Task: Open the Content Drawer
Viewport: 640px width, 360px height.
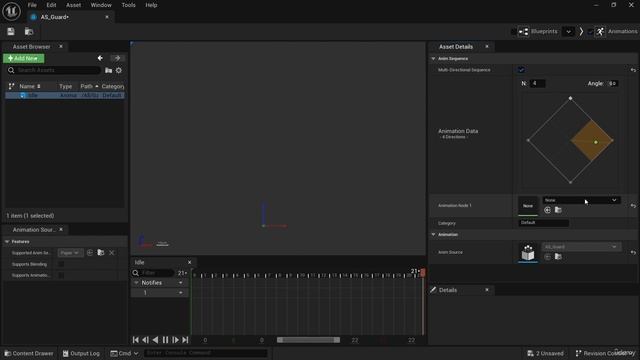Action: click(x=29, y=353)
